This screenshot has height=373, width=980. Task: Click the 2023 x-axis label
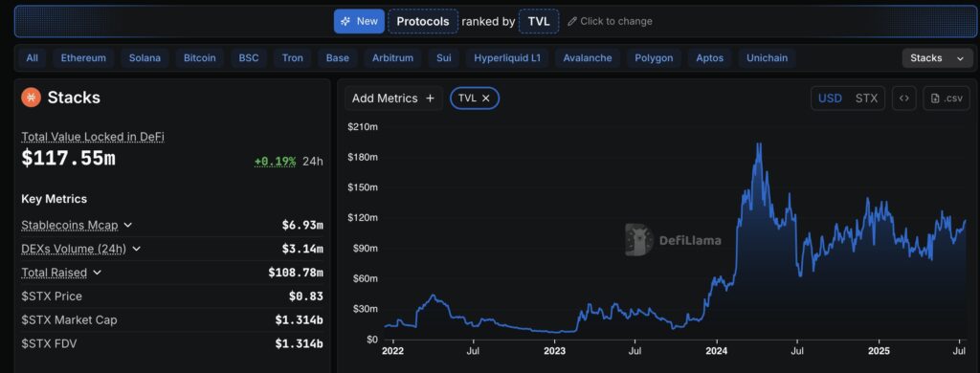coord(555,351)
